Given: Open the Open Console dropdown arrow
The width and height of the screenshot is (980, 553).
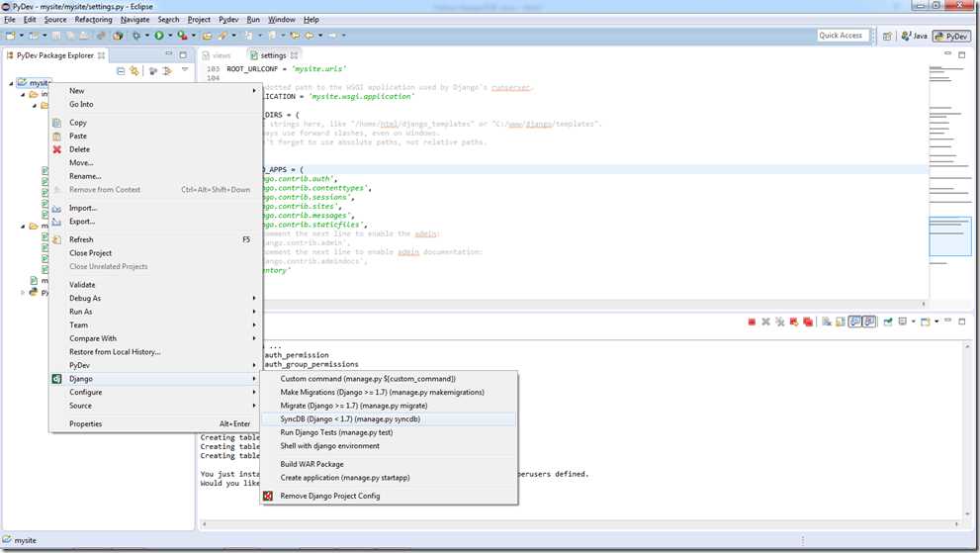Looking at the screenshot, I should [x=936, y=322].
